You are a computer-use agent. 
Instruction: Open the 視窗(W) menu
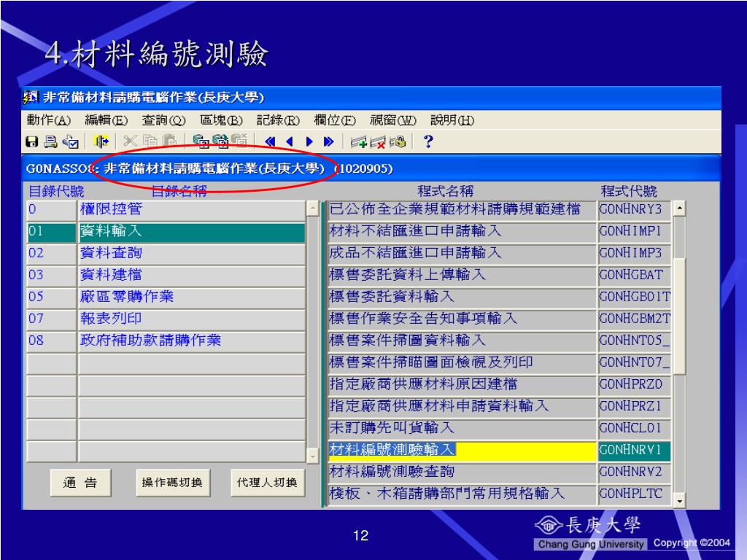click(393, 120)
